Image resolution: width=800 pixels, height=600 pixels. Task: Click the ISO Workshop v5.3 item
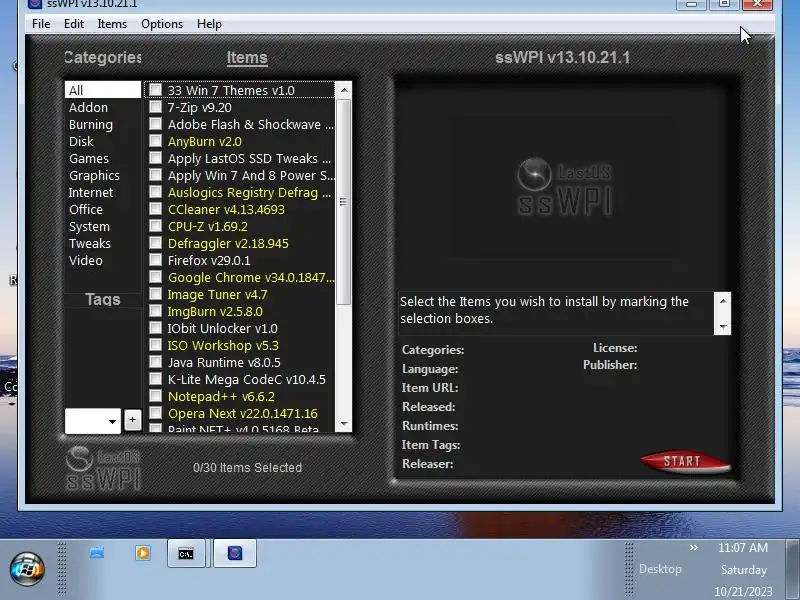pos(223,345)
